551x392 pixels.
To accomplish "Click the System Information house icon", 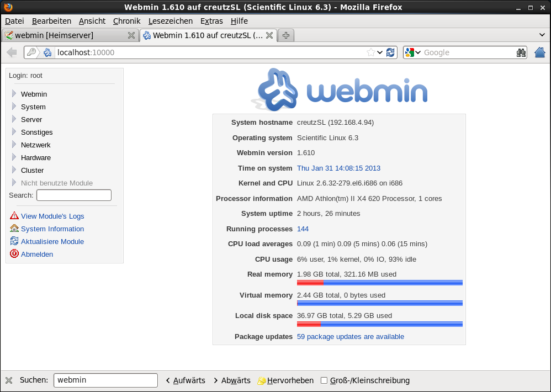I will click(14, 229).
